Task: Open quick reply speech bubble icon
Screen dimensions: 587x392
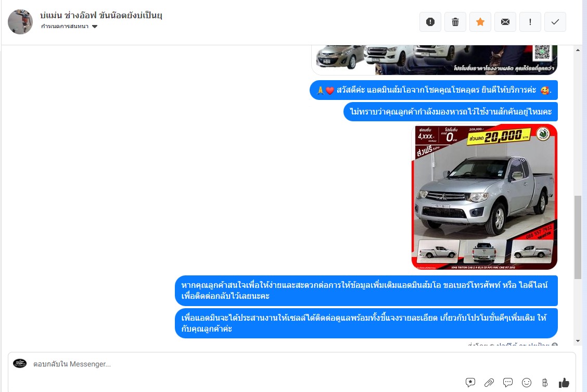Action: pos(507,382)
